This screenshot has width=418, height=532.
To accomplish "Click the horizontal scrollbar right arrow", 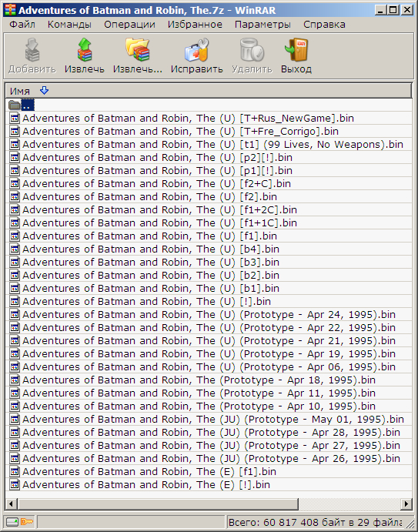I will (406, 504).
